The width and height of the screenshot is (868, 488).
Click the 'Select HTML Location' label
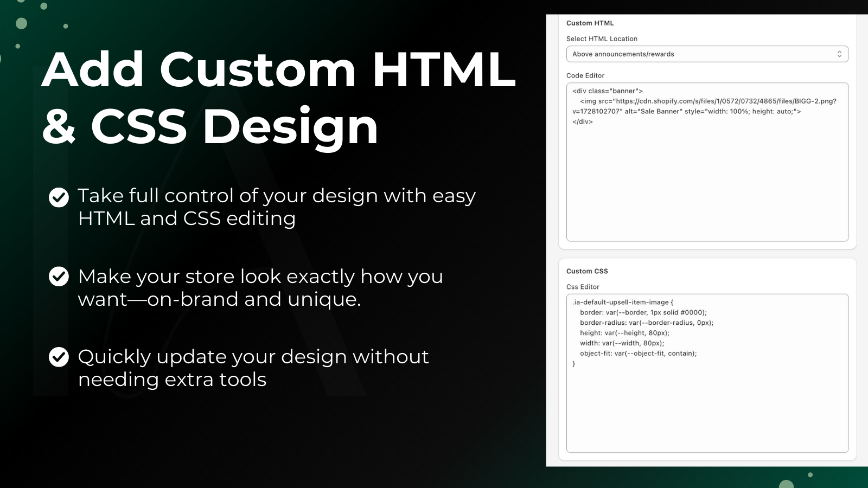click(x=602, y=38)
